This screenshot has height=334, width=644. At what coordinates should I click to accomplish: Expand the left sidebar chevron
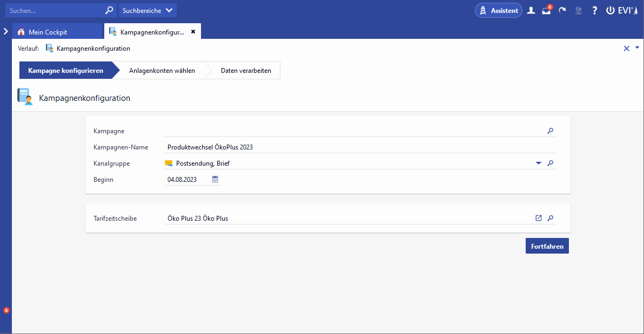pos(5,31)
